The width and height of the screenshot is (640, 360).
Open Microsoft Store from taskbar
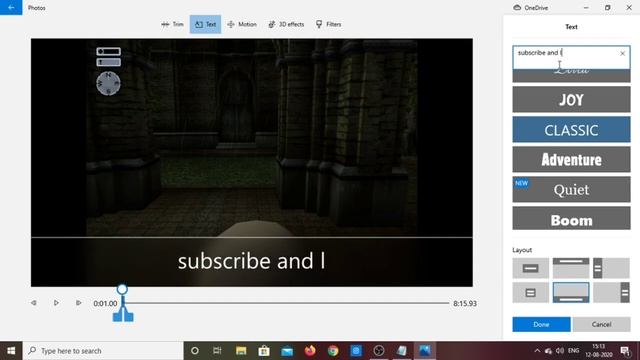pos(264,351)
